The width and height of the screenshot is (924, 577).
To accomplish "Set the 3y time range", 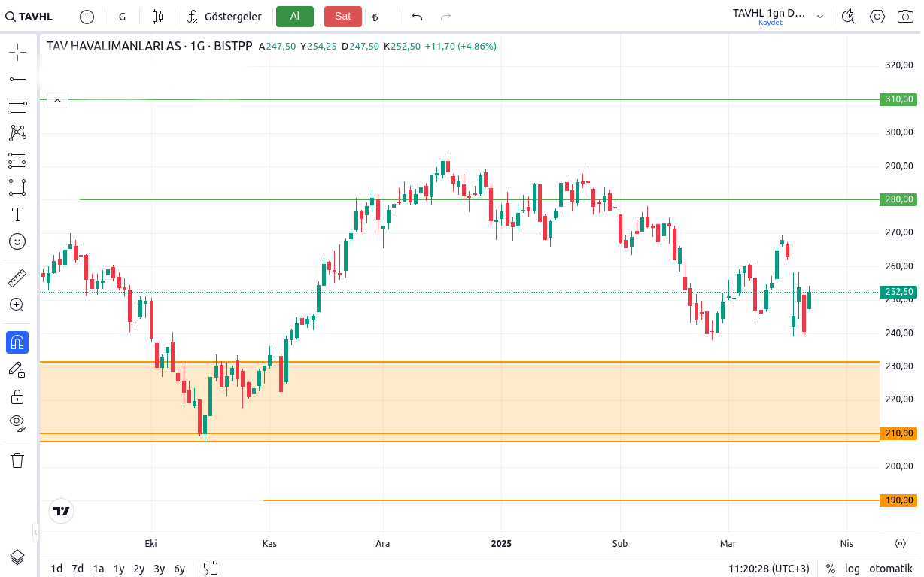I will point(160,569).
